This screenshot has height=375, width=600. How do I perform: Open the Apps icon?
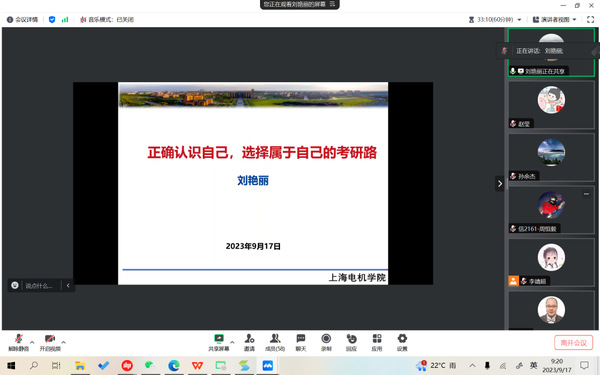[x=377, y=342]
